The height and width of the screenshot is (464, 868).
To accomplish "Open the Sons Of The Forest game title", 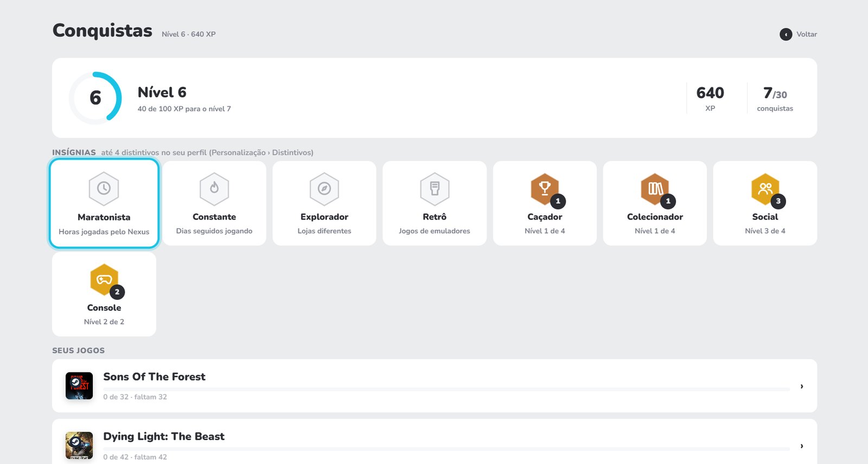I will 154,377.
